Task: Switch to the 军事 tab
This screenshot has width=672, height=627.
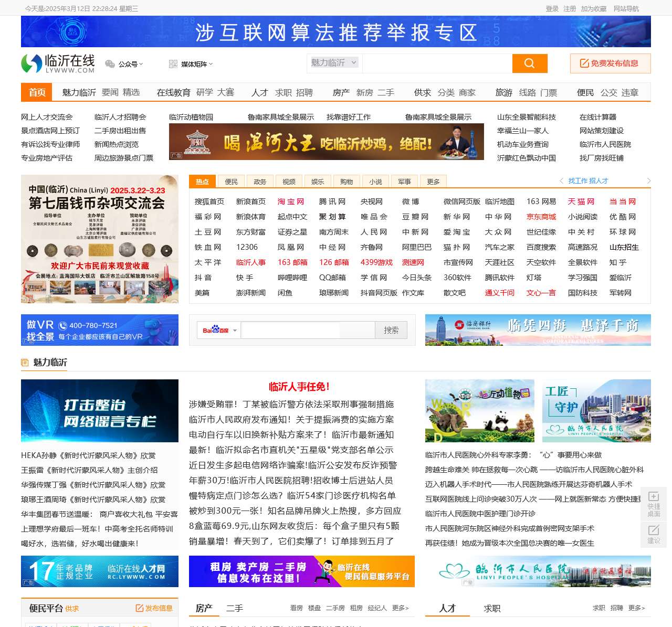Action: click(x=404, y=182)
